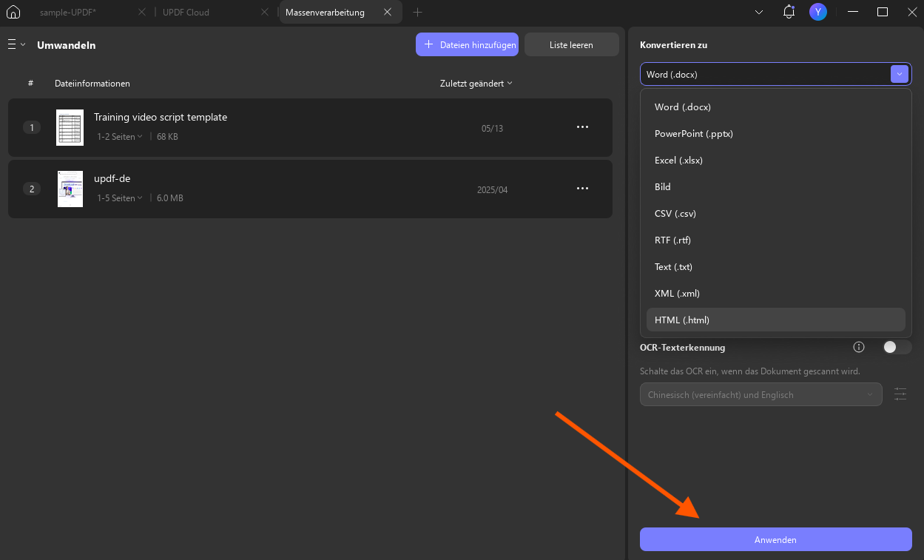This screenshot has height=560, width=924.
Task: Sort by Zuletzt geändert
Action: pos(476,84)
